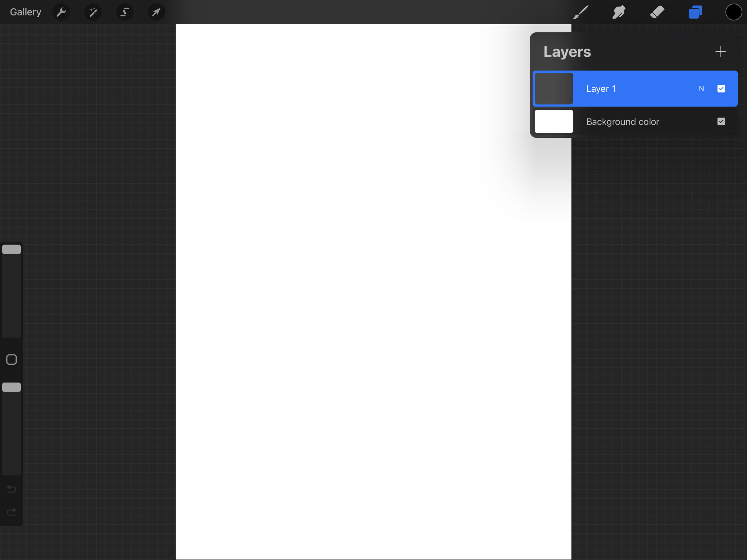Activate the Transform arrow tool
Viewport: 747px width, 560px height.
(156, 12)
